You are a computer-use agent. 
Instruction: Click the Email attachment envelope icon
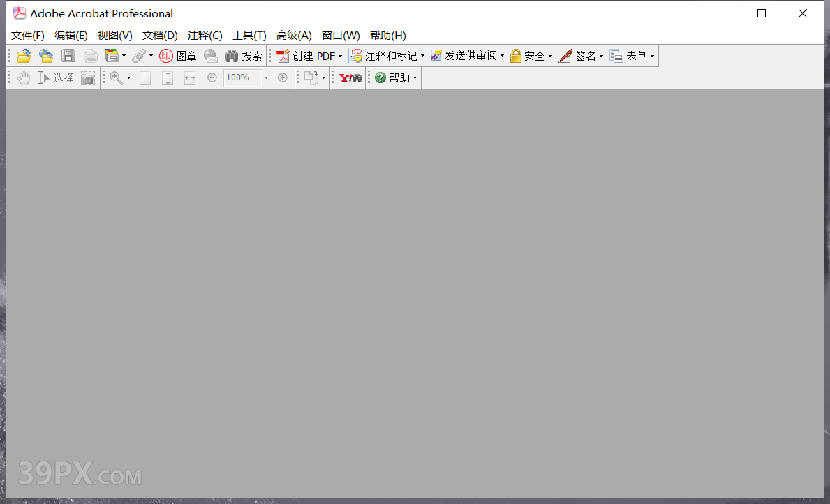point(211,56)
